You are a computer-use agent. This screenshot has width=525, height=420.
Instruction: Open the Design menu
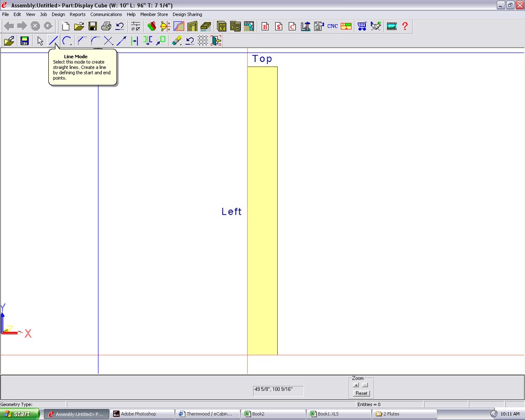click(x=58, y=14)
